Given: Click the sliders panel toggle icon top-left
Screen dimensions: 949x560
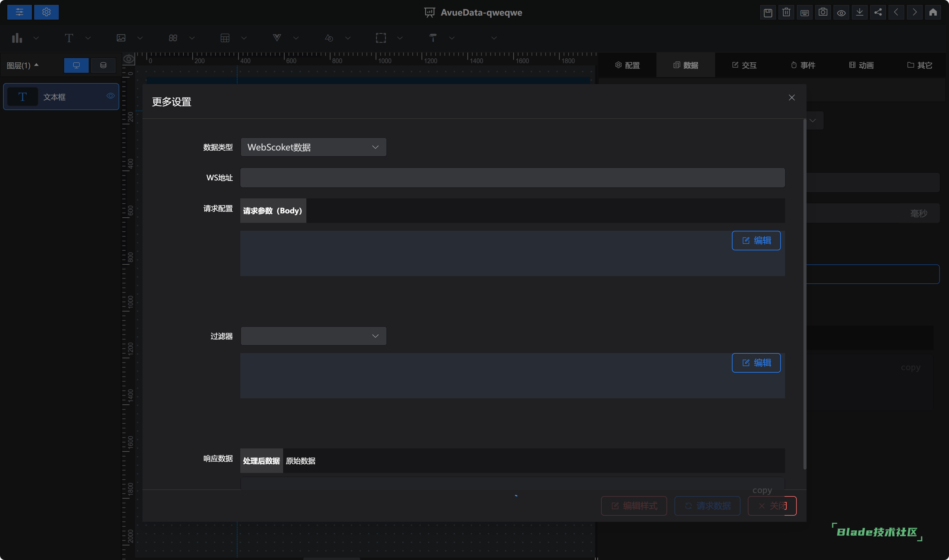Looking at the screenshot, I should tap(19, 12).
